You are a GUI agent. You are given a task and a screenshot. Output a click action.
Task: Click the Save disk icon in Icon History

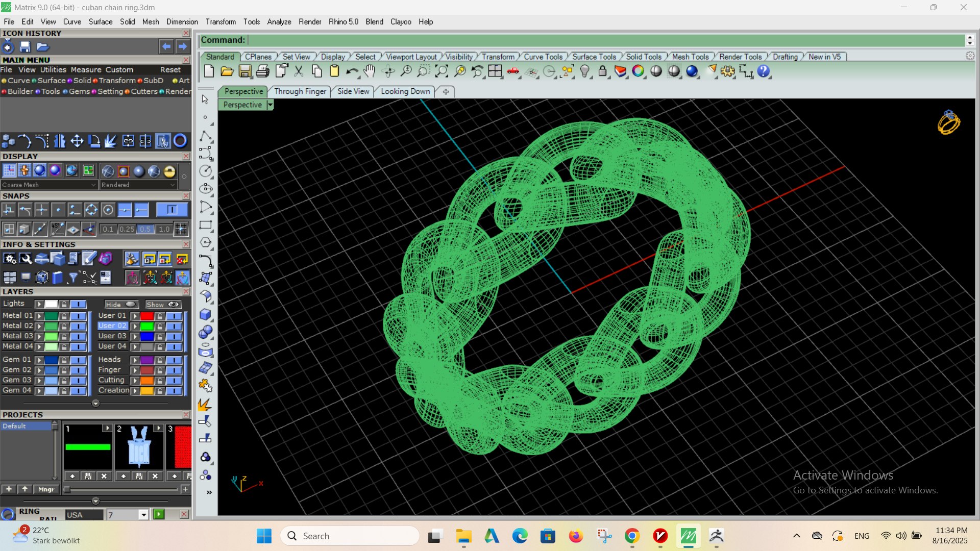(25, 47)
